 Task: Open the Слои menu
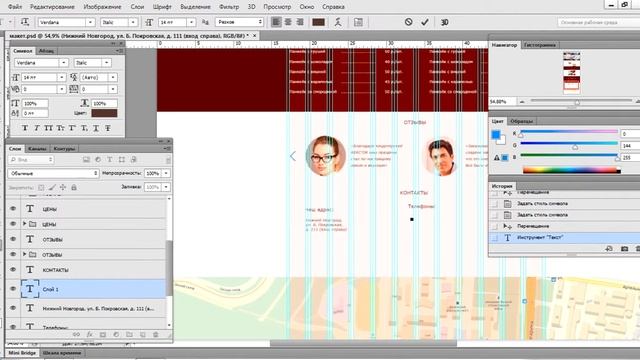(x=137, y=7)
